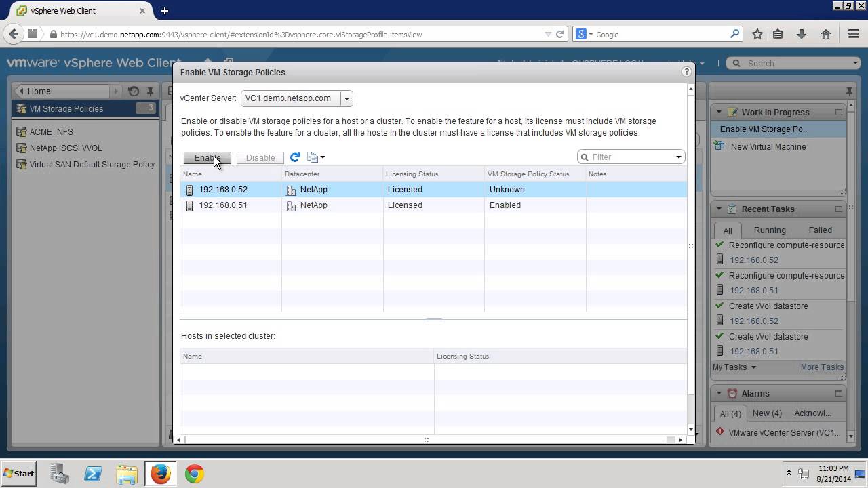This screenshot has width=868, height=488.
Task: Click the horizontal scrollbar right arrow
Action: coord(680,440)
